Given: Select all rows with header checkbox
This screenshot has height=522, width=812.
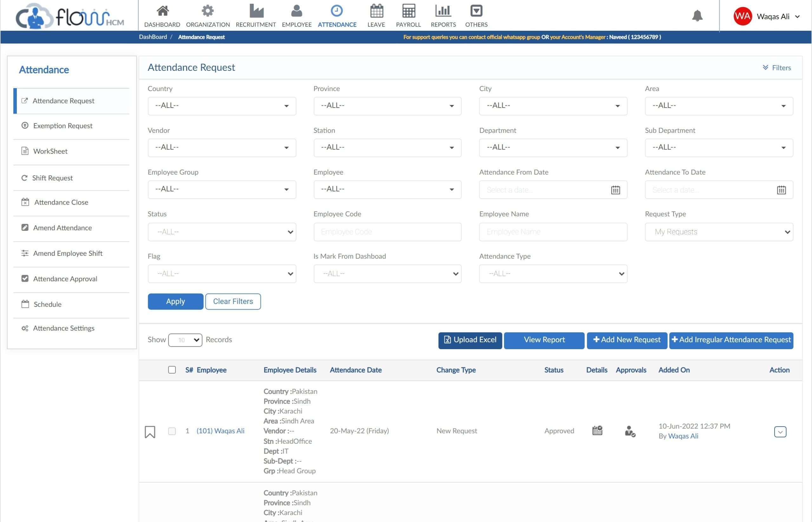Looking at the screenshot, I should (172, 370).
